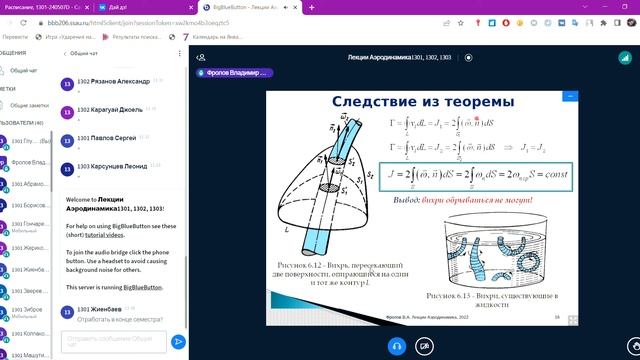Open browser profile avatar
Image resolution: width=640 pixels, height=360 pixels.
pos(631,22)
